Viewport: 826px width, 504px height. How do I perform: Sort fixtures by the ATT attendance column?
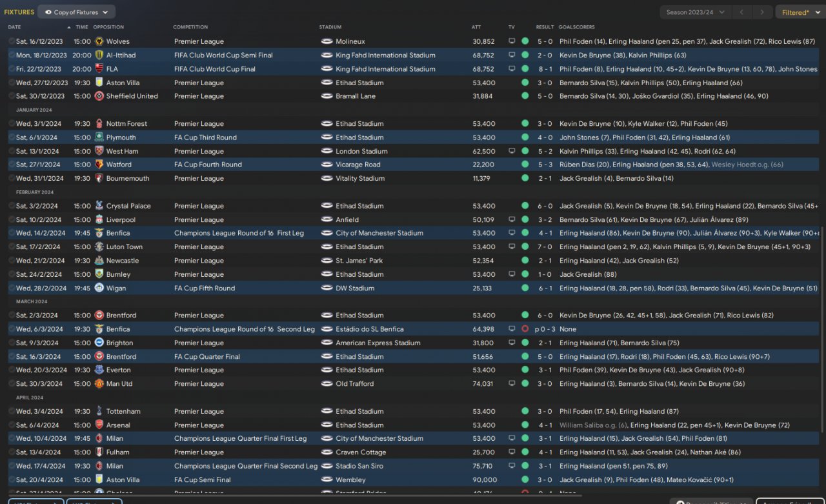click(476, 27)
